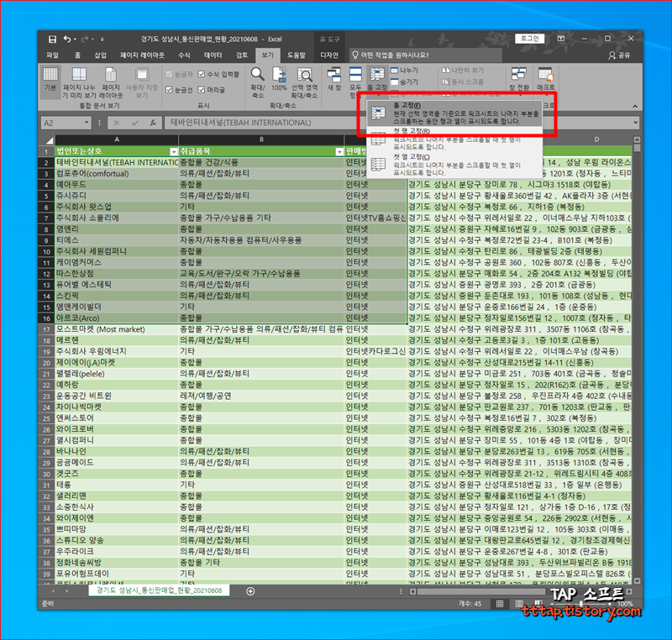The image size is (672, 640).
Task: Collapse the ribbon with the up chevron
Action: pos(635,106)
